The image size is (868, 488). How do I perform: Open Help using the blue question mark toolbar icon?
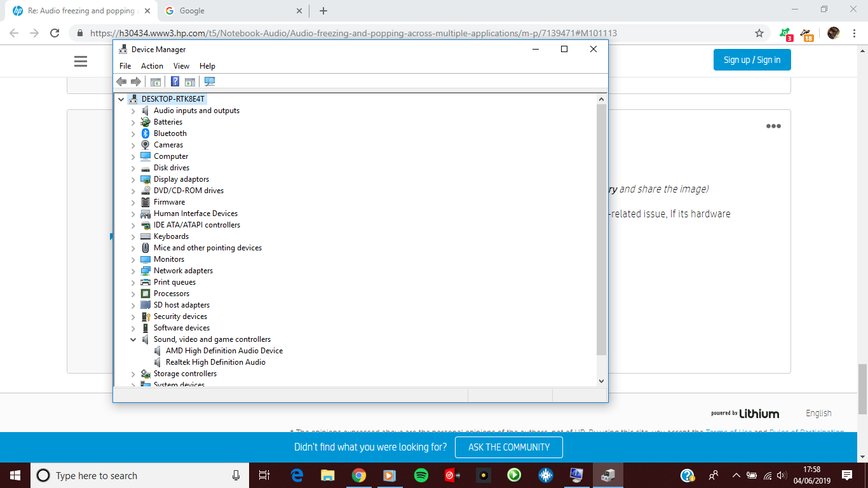click(x=175, y=81)
